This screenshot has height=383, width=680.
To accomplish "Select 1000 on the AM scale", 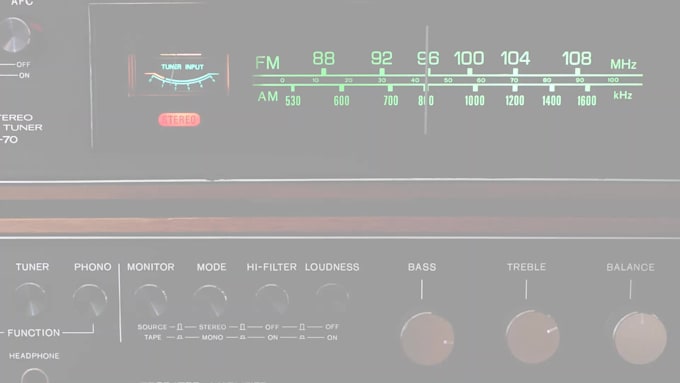I will (474, 101).
